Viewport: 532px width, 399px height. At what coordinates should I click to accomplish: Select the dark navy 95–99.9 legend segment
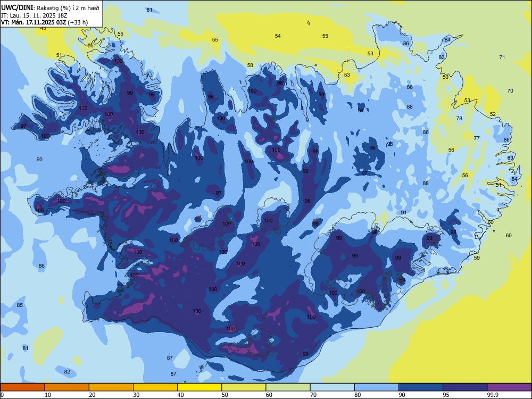coord(465,387)
